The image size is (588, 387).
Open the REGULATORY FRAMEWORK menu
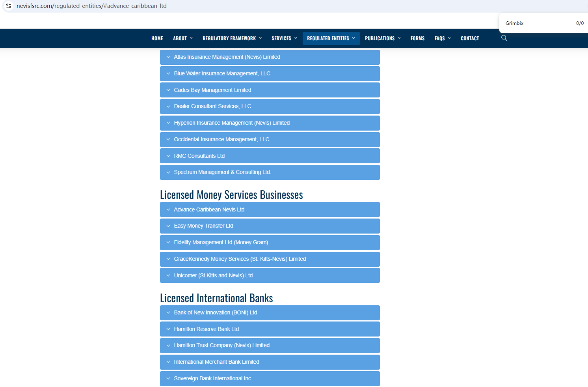(x=232, y=38)
